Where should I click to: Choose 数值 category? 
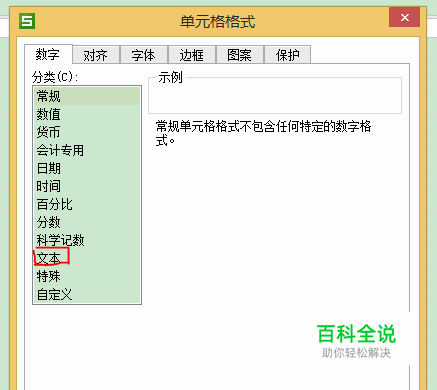click(87, 114)
